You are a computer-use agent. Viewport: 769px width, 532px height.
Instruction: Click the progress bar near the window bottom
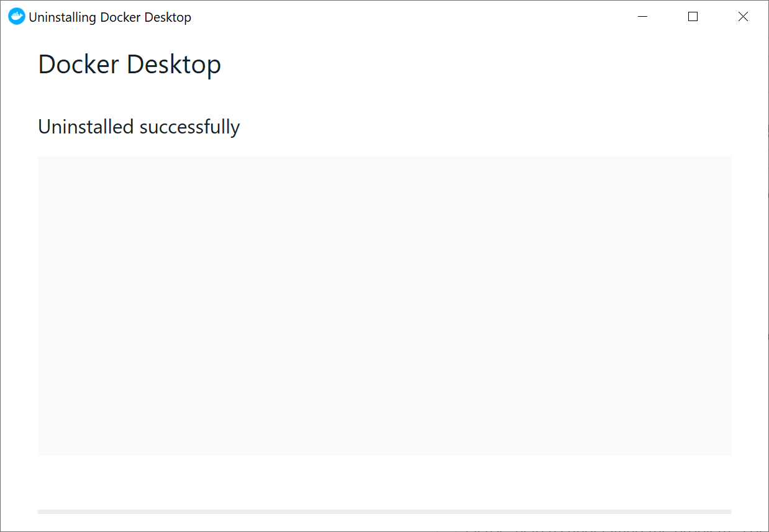coord(384,511)
